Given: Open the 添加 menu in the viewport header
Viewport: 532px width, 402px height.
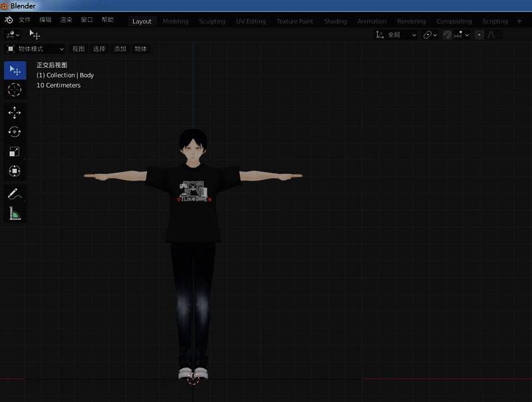Looking at the screenshot, I should 119,49.
